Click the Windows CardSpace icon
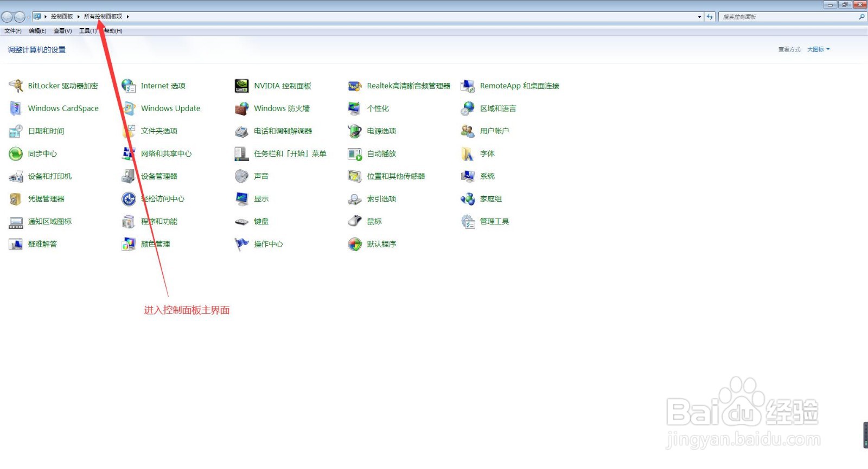The width and height of the screenshot is (868, 469). point(16,108)
